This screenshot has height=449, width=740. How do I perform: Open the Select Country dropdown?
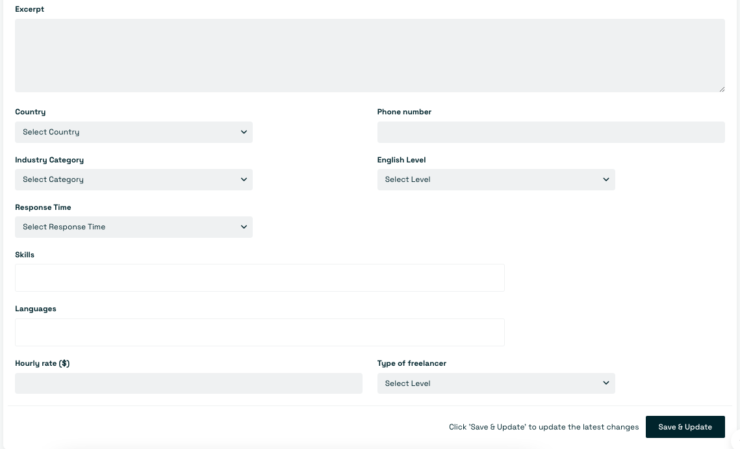(134, 132)
